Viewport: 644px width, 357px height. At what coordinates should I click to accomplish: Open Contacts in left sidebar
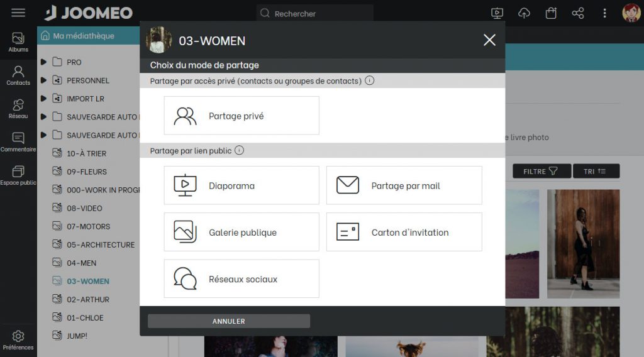(x=18, y=75)
